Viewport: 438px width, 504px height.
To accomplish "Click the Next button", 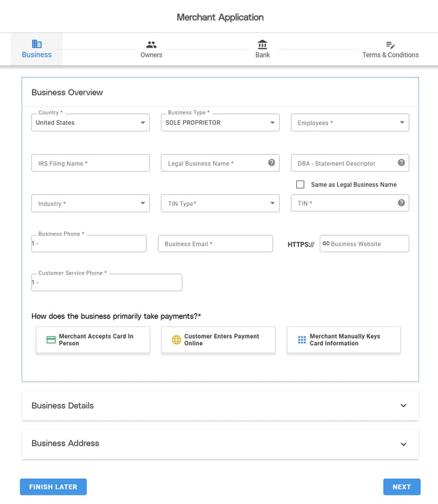I will [401, 487].
